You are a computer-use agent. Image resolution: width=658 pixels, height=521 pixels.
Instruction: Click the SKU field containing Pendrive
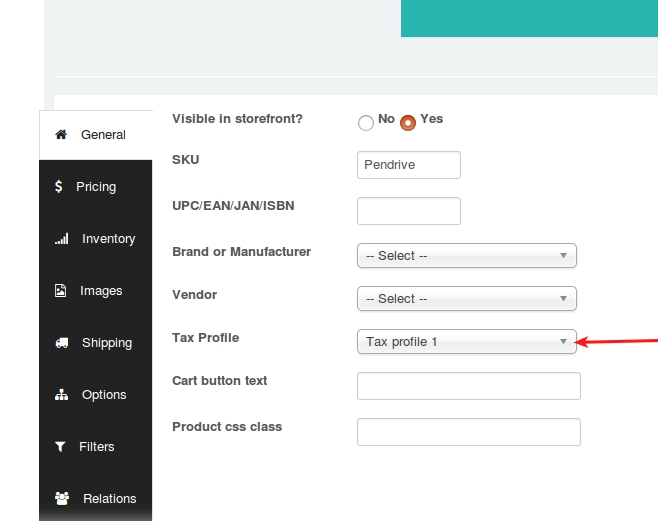tap(409, 165)
